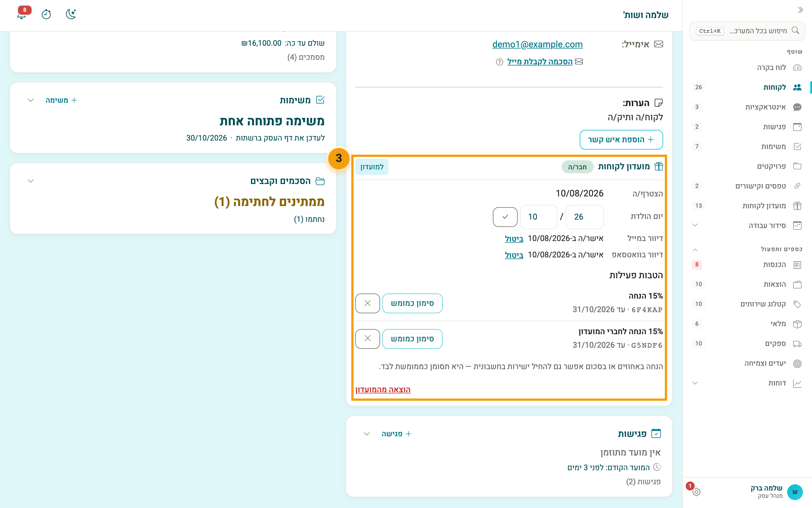
Task: Open פגישות sidebar item
Action: (747, 127)
